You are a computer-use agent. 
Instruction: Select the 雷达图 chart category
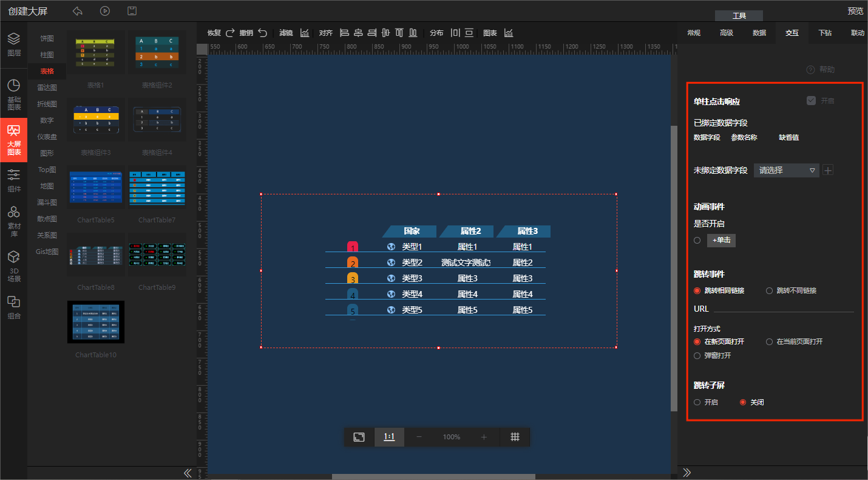click(47, 87)
